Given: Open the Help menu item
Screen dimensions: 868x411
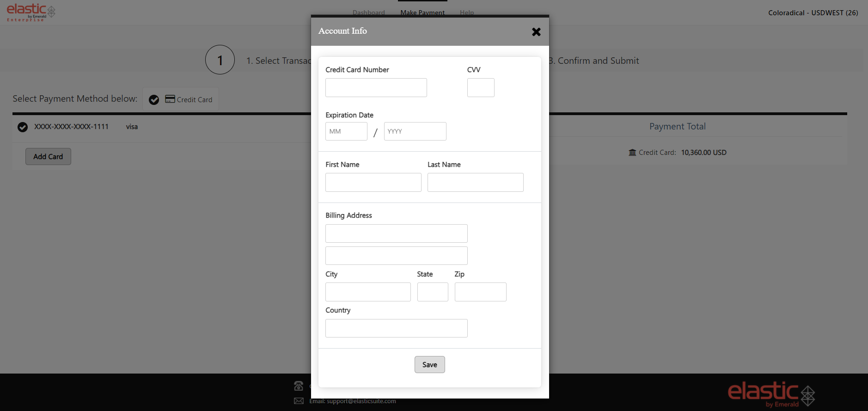Looking at the screenshot, I should [x=467, y=12].
